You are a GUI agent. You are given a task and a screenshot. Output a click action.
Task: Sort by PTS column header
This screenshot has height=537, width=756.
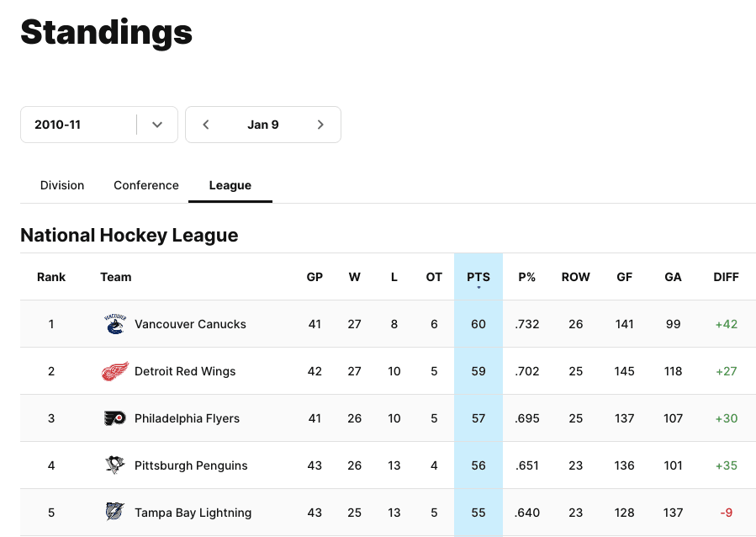click(478, 277)
